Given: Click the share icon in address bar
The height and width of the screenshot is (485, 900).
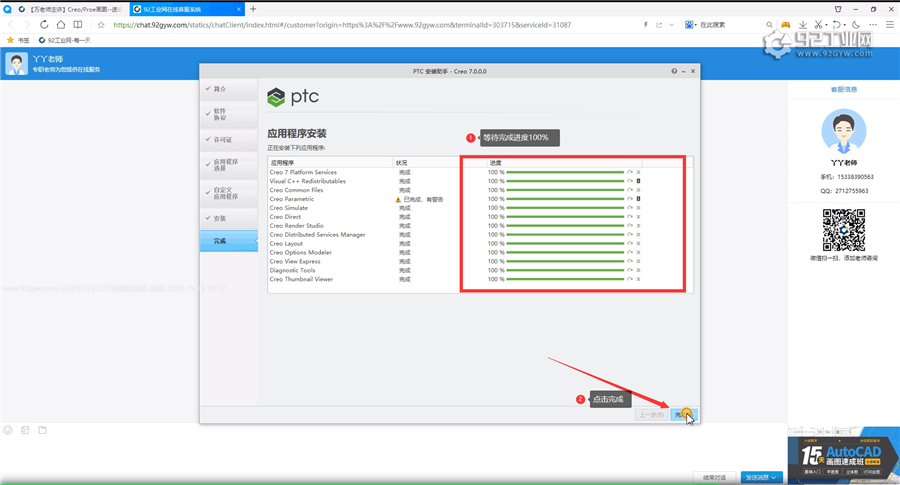Looking at the screenshot, I should click(x=659, y=25).
